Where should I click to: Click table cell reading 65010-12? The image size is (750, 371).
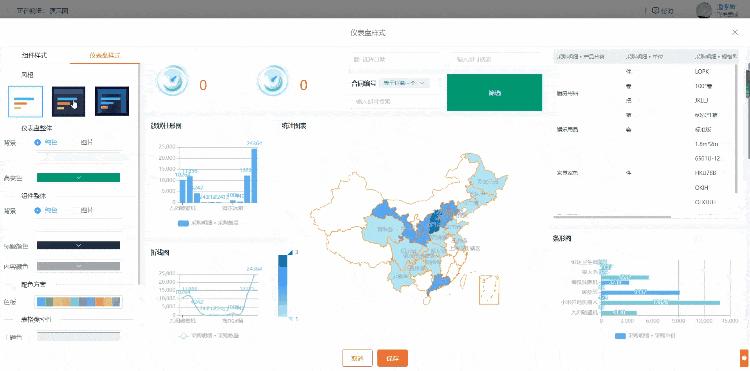[707, 158]
